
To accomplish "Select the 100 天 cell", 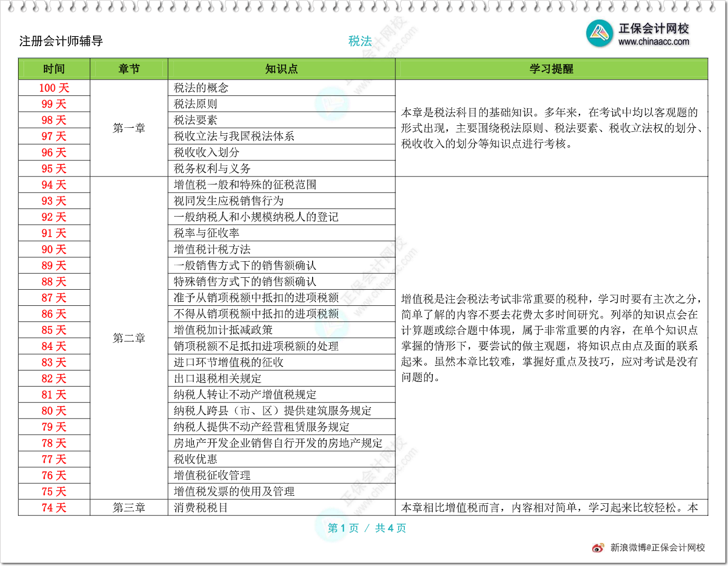I will (x=54, y=88).
